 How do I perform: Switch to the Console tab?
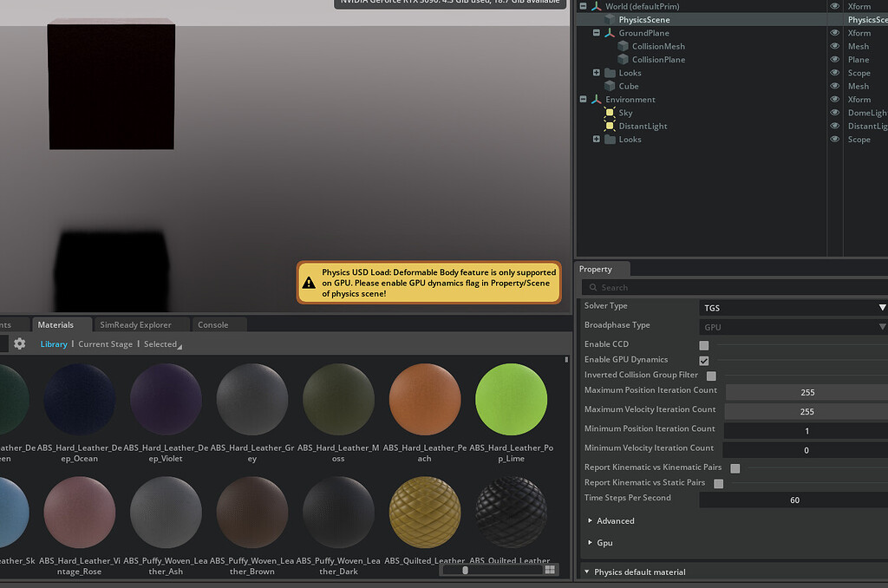point(213,324)
